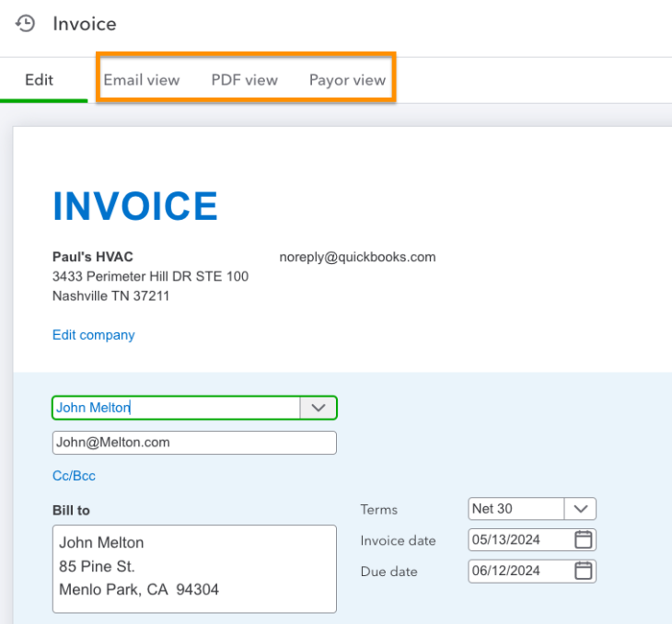Click the blue INVOICE heading
The image size is (672, 624).
coord(135,206)
